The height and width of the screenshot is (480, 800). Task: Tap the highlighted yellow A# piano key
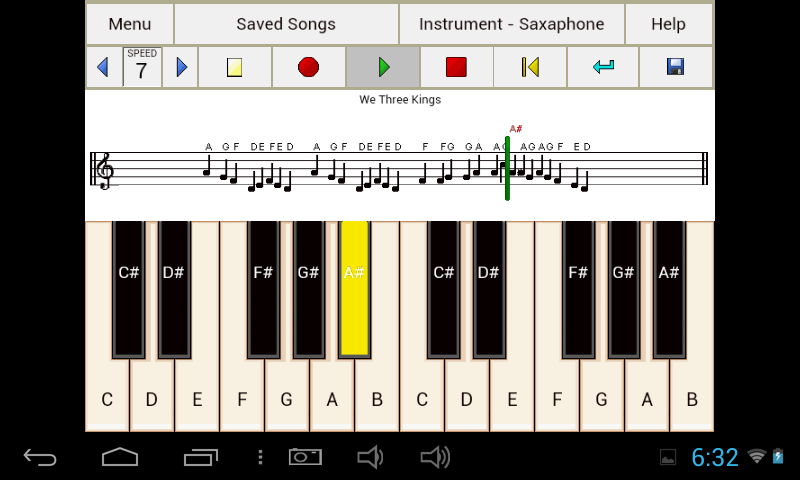pyautogui.click(x=354, y=289)
